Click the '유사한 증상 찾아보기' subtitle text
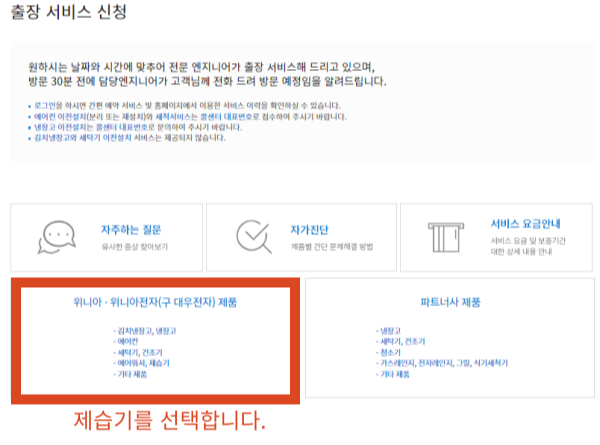This screenshot has height=445, width=600. [x=135, y=247]
